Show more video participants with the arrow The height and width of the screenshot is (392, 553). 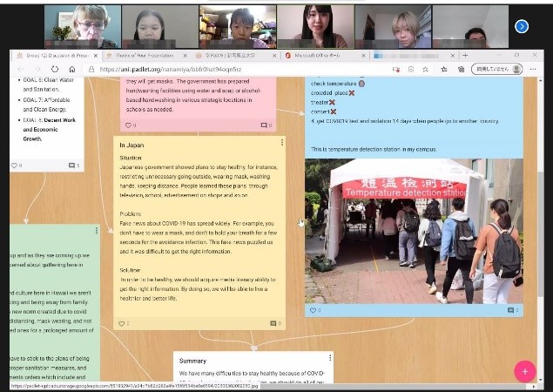[x=522, y=27]
